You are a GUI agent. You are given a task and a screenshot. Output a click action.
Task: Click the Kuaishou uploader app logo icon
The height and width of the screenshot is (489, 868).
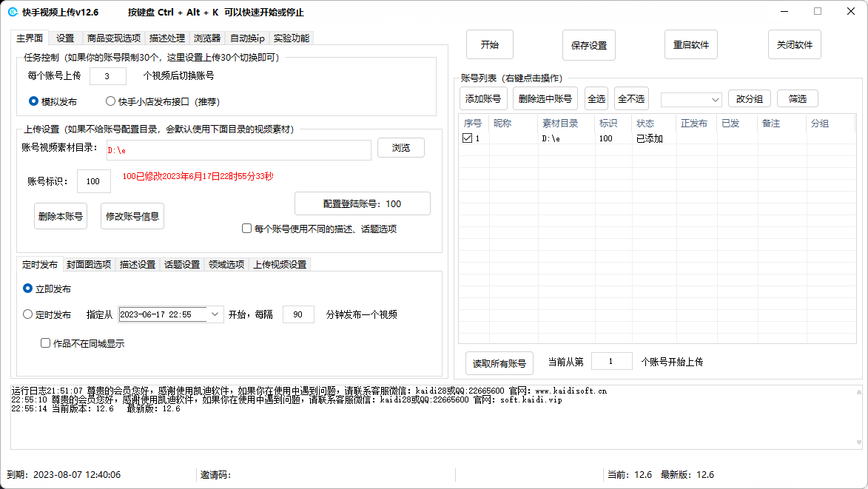[13, 12]
